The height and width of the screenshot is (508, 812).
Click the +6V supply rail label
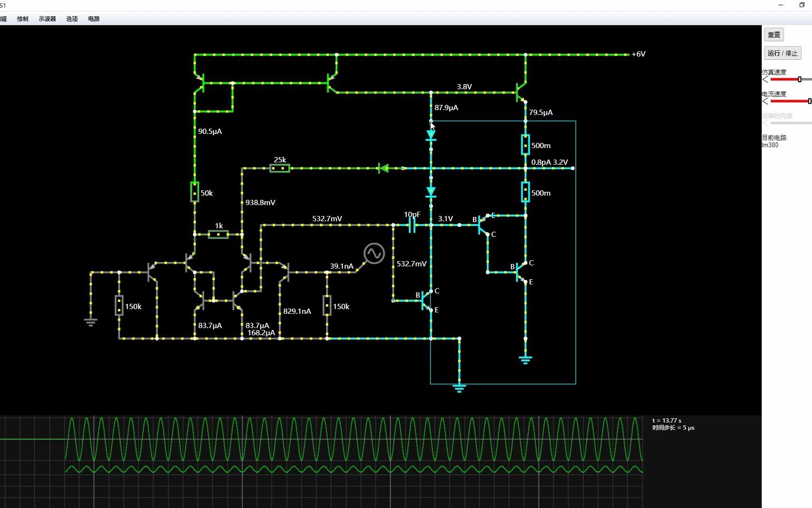638,54
